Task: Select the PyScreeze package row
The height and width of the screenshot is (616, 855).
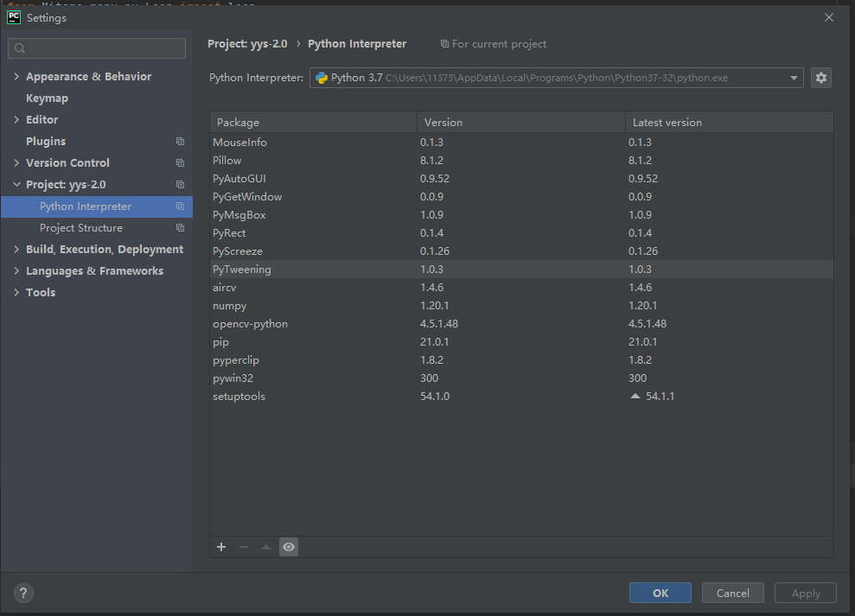Action: [x=522, y=251]
